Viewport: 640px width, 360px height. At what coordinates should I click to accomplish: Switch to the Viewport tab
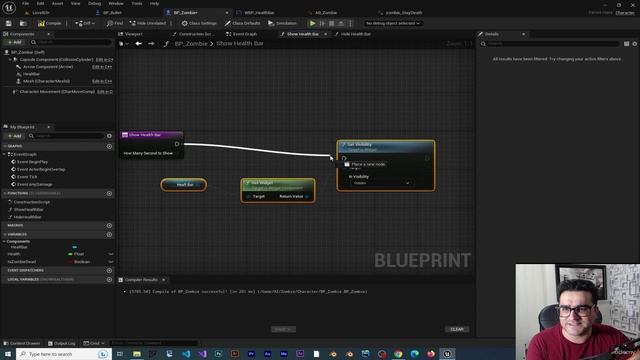click(x=133, y=34)
